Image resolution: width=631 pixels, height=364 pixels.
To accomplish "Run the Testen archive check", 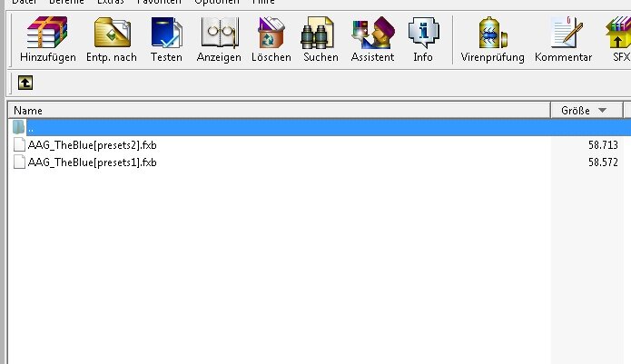I will (166, 40).
